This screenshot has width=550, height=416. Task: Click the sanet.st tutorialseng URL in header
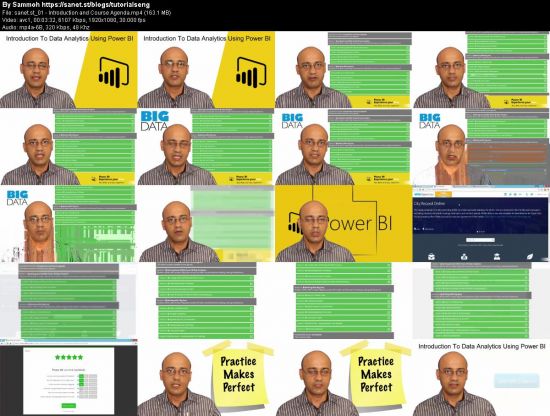click(x=95, y=5)
